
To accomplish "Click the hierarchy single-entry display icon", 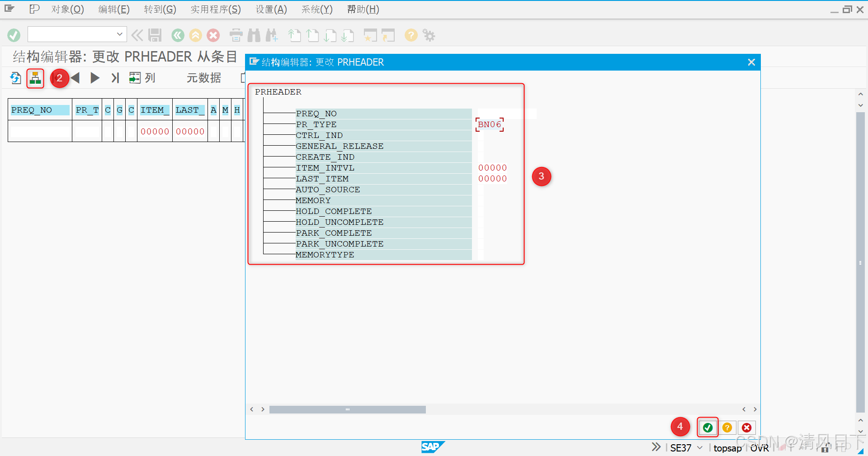I will point(35,78).
